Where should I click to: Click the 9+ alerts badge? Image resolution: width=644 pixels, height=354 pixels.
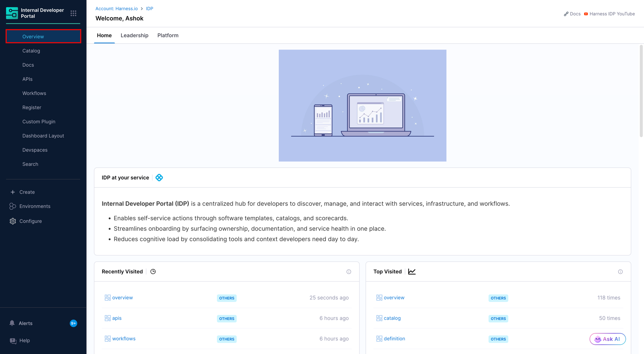tap(73, 323)
